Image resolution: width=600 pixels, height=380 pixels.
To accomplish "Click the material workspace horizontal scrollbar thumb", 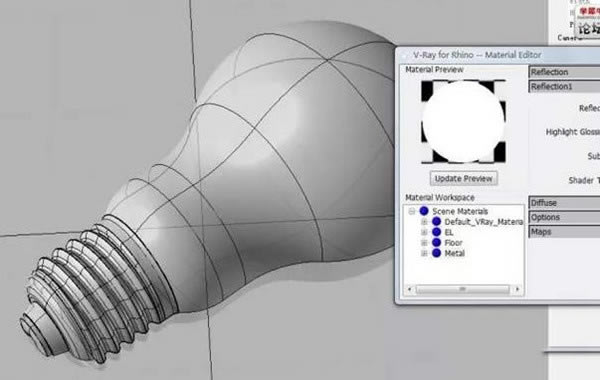I will point(462,289).
